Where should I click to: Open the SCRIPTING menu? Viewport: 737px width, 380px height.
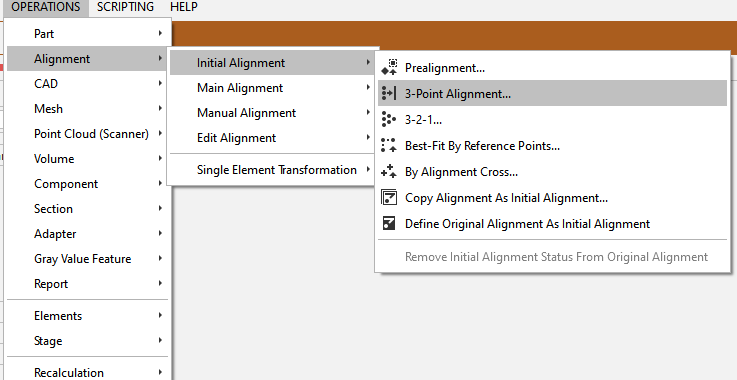tap(125, 7)
